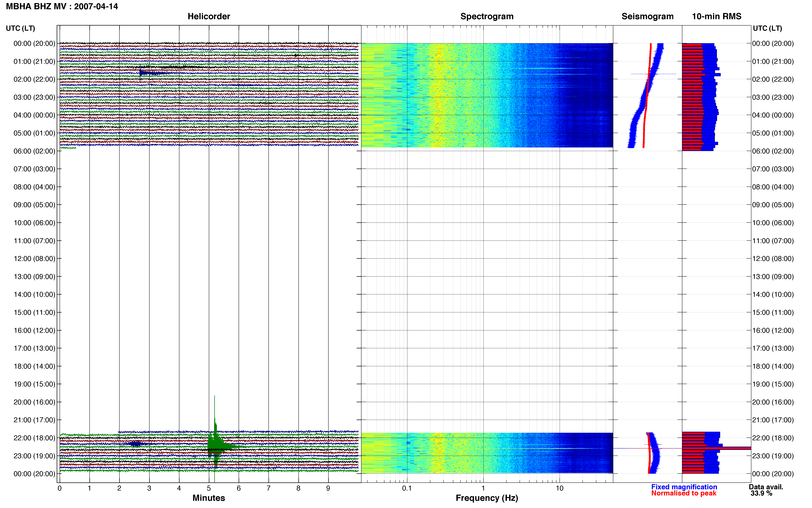812x508 pixels.
Task: Click '15:00 (11:00)' on the left time axis
Action: (34, 312)
